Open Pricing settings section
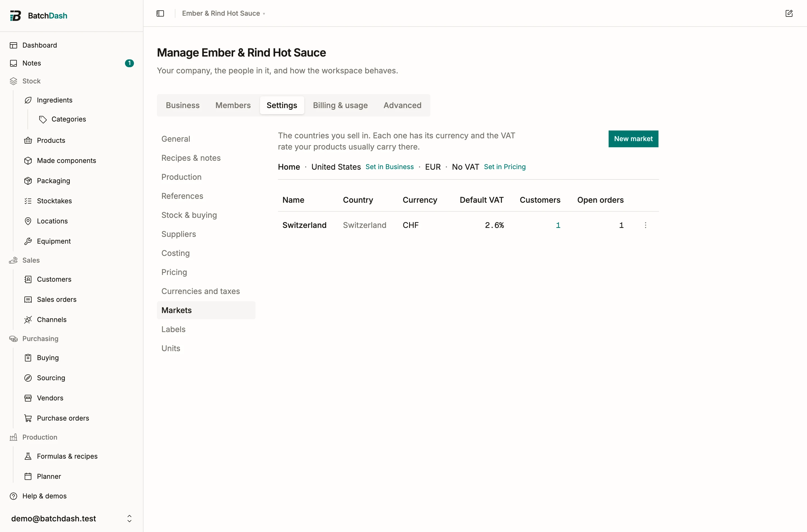 coord(206,272)
